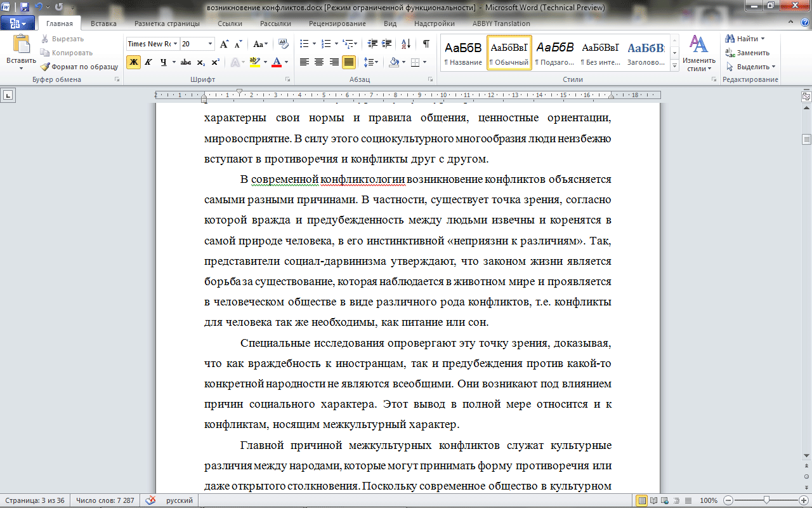Click the zoom slider handle
This screenshot has width=812, height=508.
(767, 500)
